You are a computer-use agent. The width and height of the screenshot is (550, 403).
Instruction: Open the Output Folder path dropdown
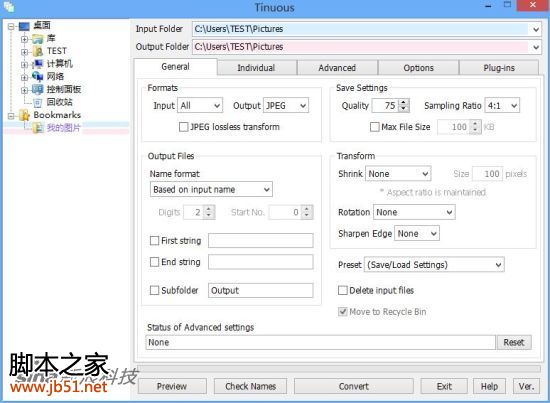(x=536, y=47)
